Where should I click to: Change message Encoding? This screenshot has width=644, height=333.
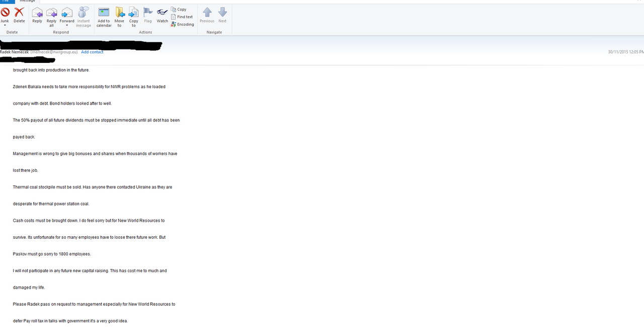(183, 24)
